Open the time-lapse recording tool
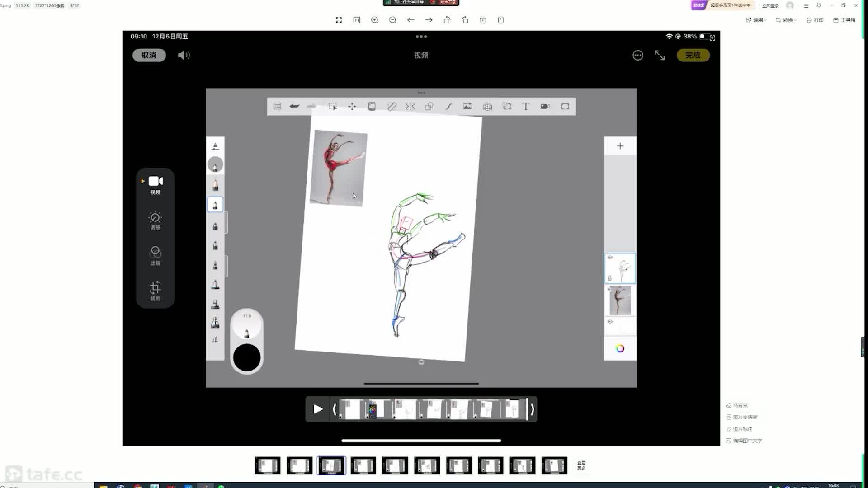 507,106
